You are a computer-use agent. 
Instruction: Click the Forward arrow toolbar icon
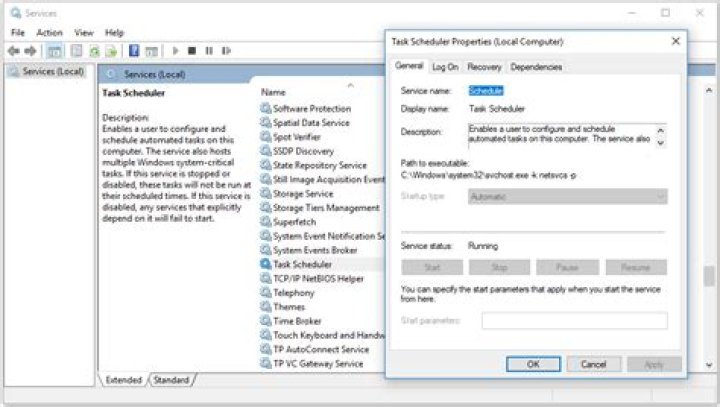tap(30, 51)
